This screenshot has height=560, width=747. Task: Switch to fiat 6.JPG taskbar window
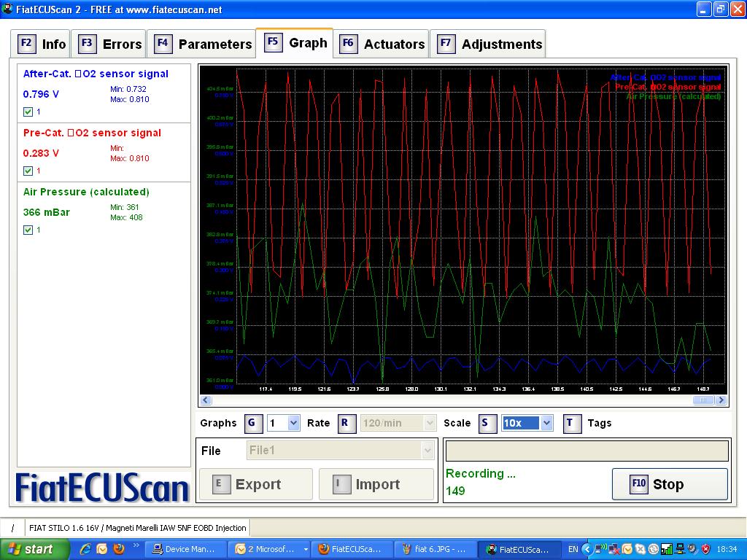(x=435, y=549)
